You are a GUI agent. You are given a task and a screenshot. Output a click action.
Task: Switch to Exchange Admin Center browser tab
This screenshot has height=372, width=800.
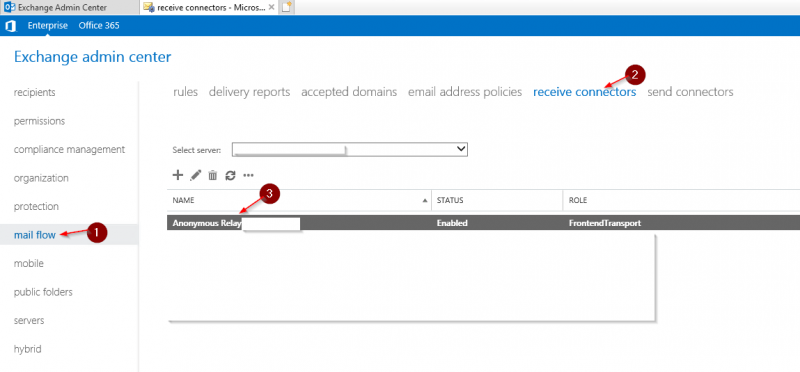[69, 7]
